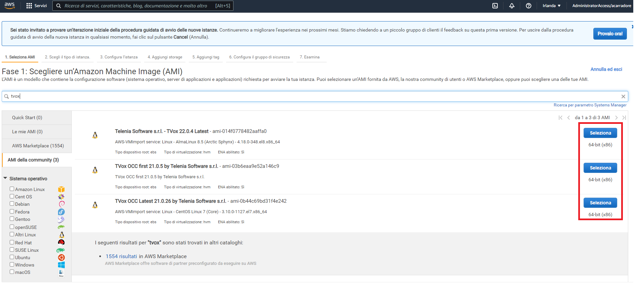This screenshot has width=644, height=287.
Task: Click Linux penguin icon for TVox 22.0.4 Latest
Action: [x=95, y=135]
